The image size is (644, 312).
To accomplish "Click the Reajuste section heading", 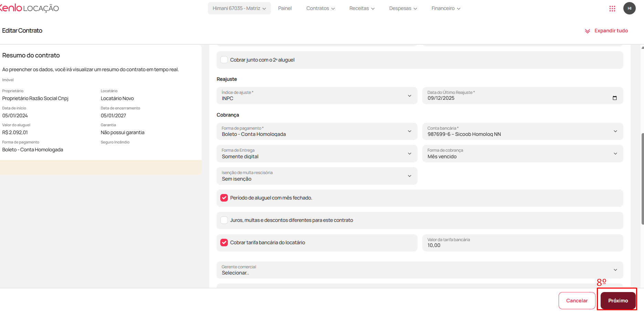I will [227, 79].
